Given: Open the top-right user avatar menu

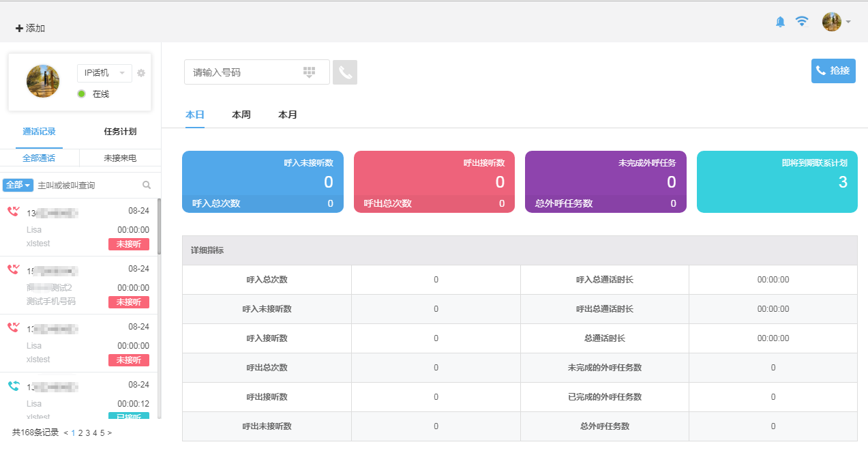Looking at the screenshot, I should click(836, 22).
